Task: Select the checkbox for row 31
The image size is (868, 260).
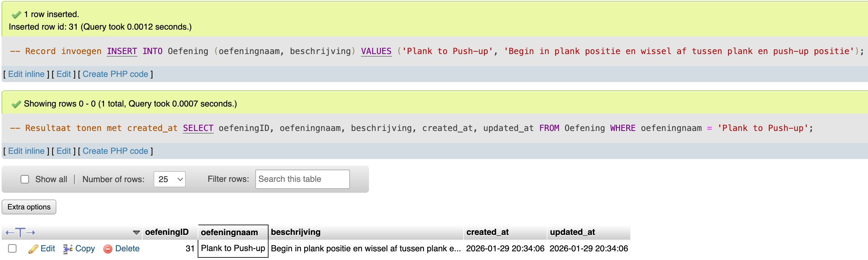Action: click(x=13, y=248)
